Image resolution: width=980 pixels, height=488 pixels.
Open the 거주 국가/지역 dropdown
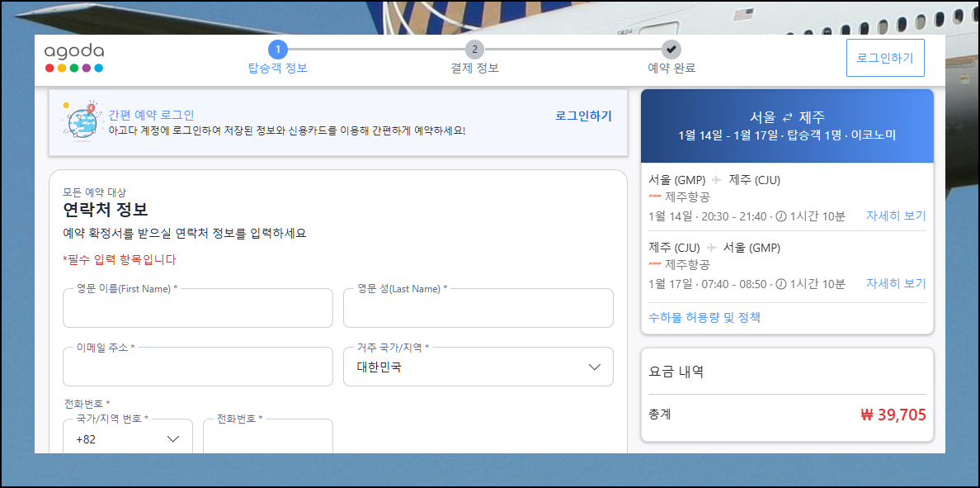pos(478,367)
